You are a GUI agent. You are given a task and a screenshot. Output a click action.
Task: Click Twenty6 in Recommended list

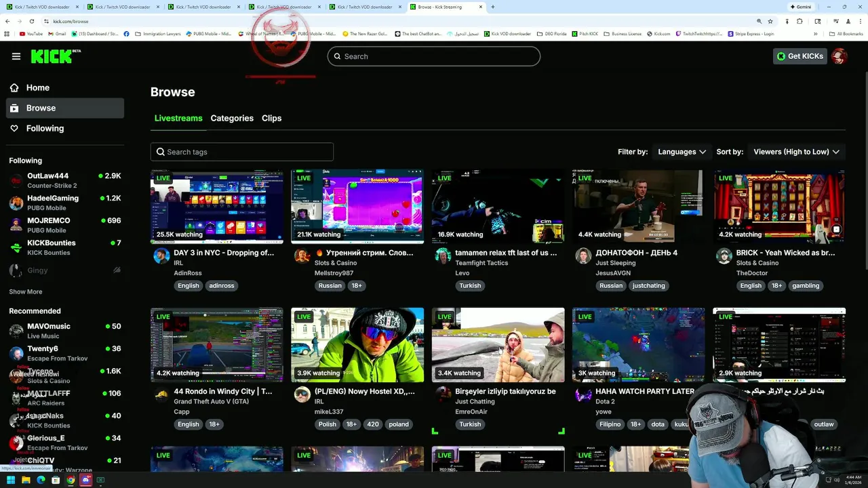click(65, 353)
